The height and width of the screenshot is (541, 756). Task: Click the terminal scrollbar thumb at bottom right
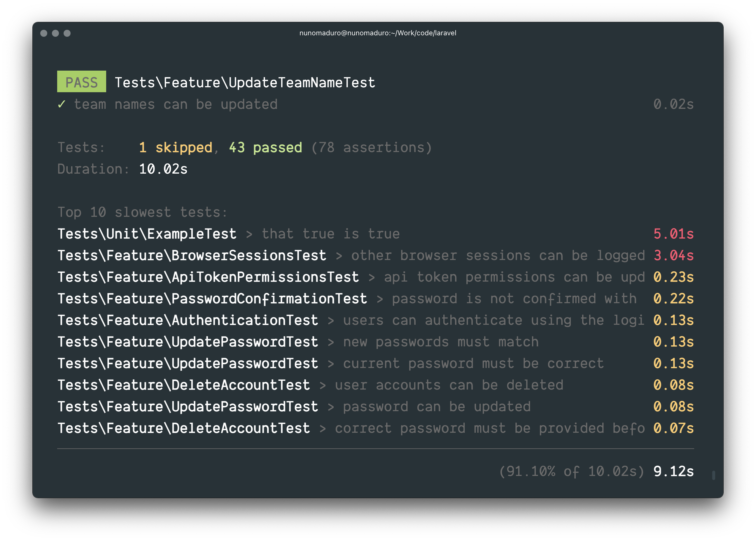[x=713, y=475]
